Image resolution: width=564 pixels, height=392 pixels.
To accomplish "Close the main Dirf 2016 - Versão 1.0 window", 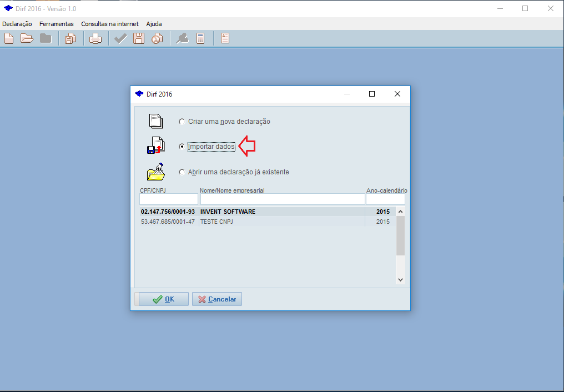I will click(x=551, y=8).
